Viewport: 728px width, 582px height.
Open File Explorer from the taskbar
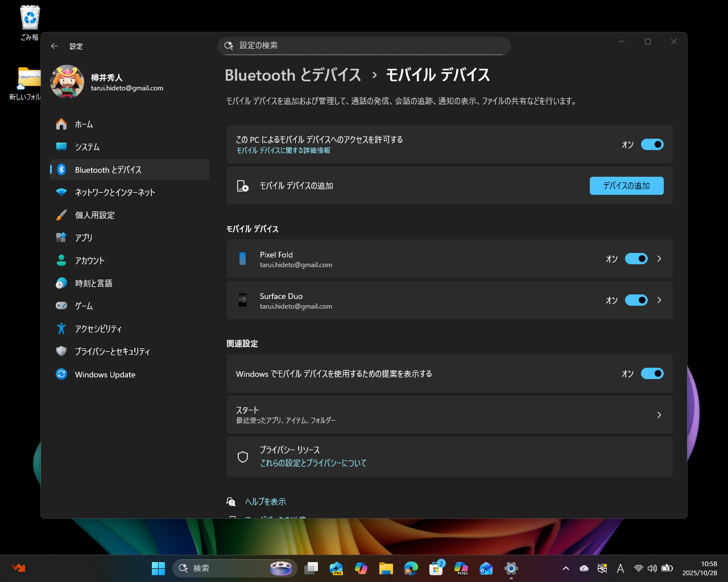tap(386, 568)
